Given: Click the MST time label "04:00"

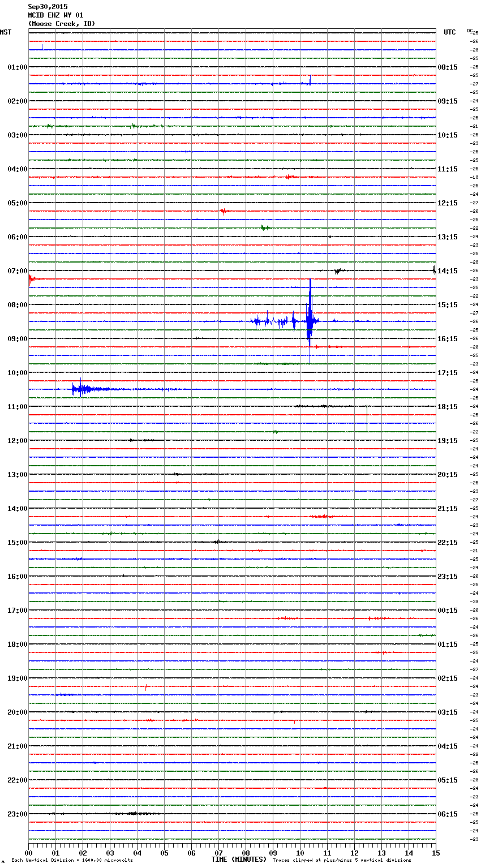Looking at the screenshot, I should [18, 169].
